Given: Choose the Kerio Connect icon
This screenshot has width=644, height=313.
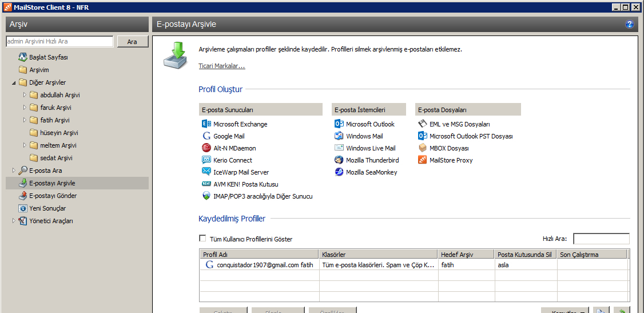Looking at the screenshot, I should tap(206, 160).
